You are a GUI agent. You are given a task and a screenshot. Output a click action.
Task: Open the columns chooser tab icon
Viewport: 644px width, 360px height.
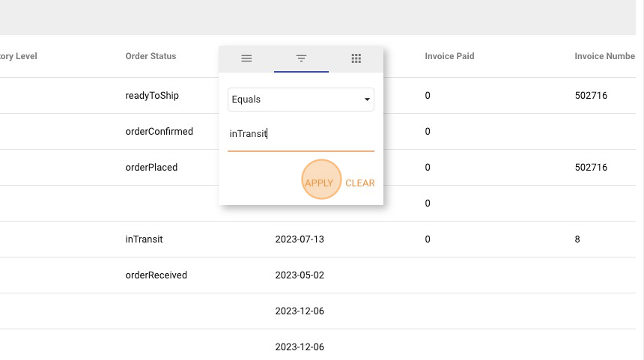point(356,58)
